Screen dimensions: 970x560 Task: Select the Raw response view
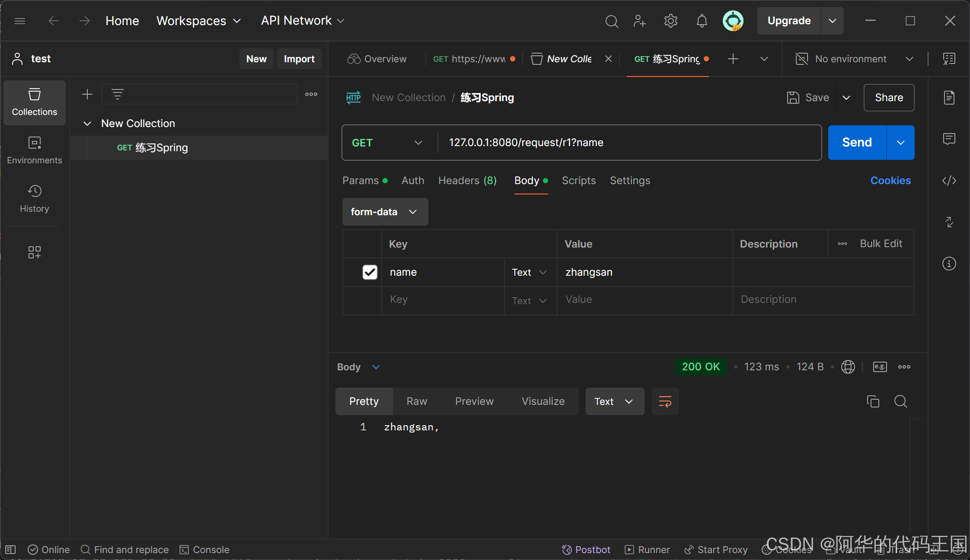417,401
